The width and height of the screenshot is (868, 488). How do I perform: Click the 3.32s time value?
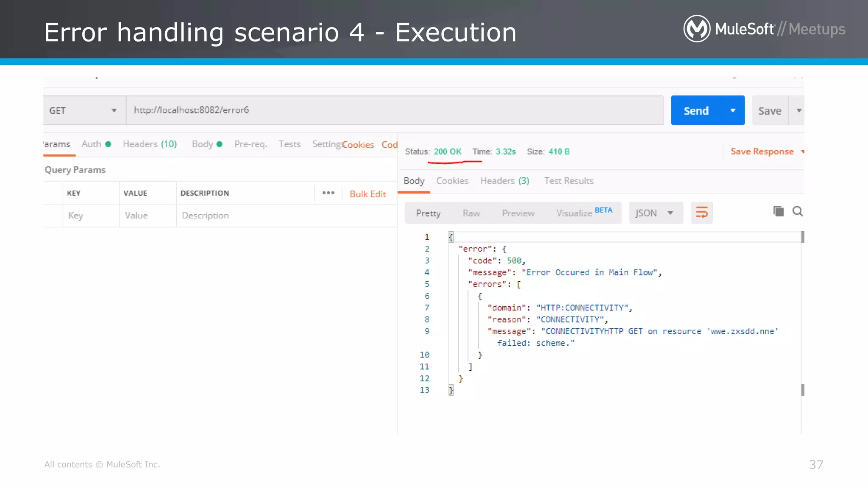pyautogui.click(x=506, y=152)
